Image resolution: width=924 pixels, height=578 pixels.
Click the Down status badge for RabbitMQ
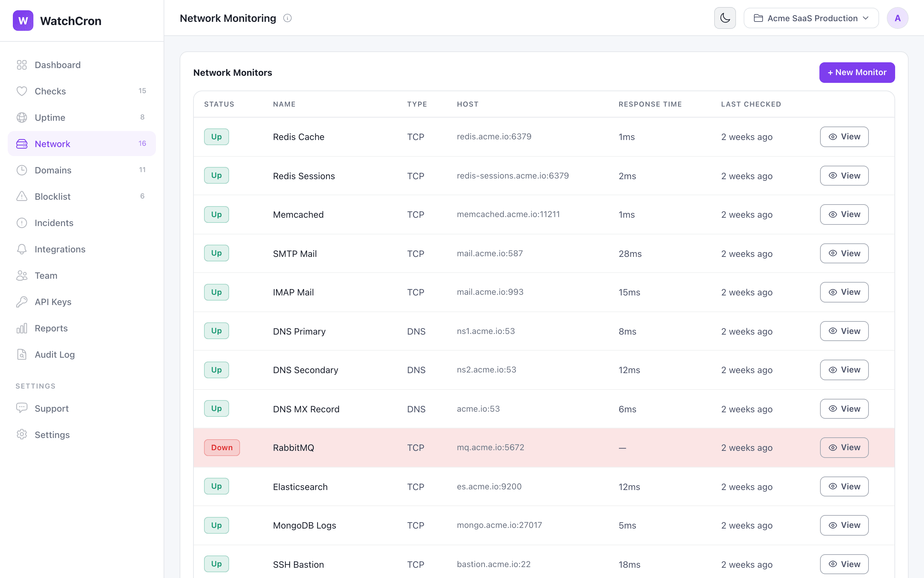pos(222,448)
